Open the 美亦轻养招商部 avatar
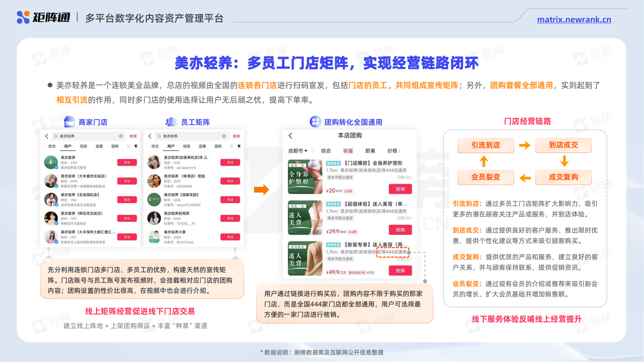This screenshot has width=644, height=362. [154, 219]
